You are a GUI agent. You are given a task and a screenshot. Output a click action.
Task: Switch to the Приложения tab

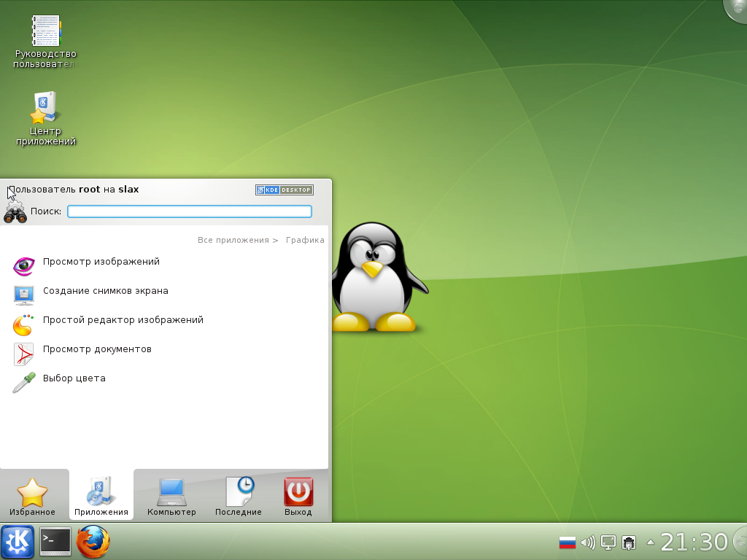click(x=101, y=495)
